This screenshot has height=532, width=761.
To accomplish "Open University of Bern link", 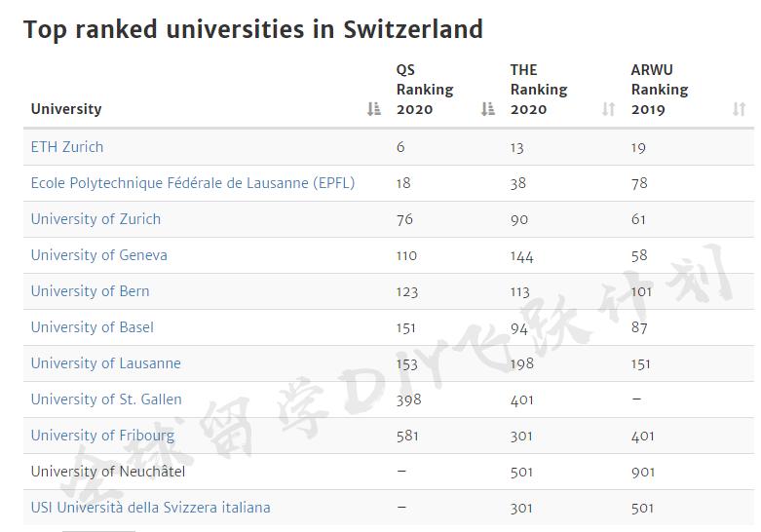I will tap(90, 291).
